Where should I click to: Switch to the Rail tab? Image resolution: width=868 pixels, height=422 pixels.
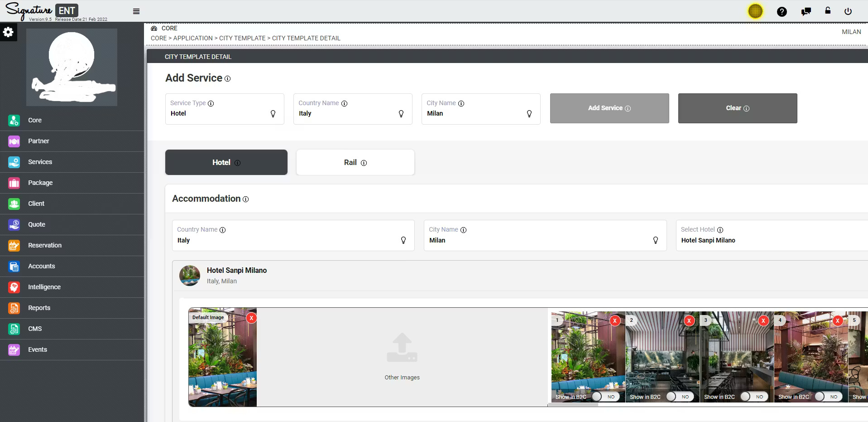coord(355,162)
